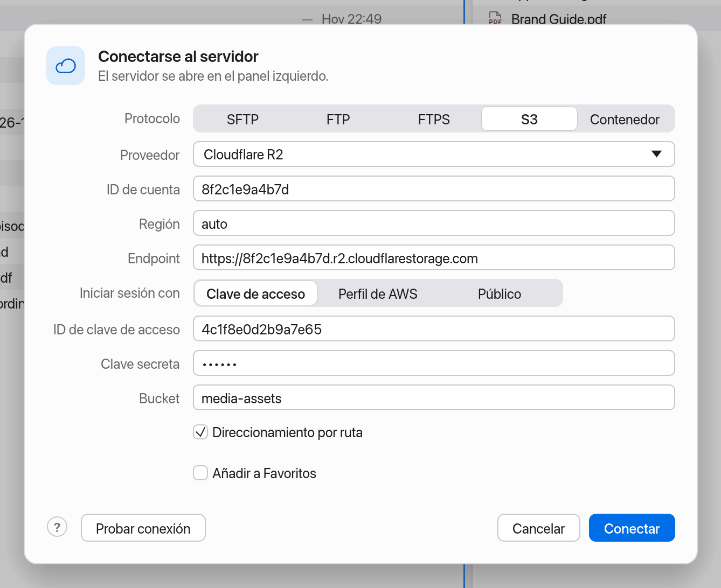Open the Proveedor dropdown showing Cloudflare R2
The width and height of the screenshot is (721, 588).
click(x=434, y=155)
